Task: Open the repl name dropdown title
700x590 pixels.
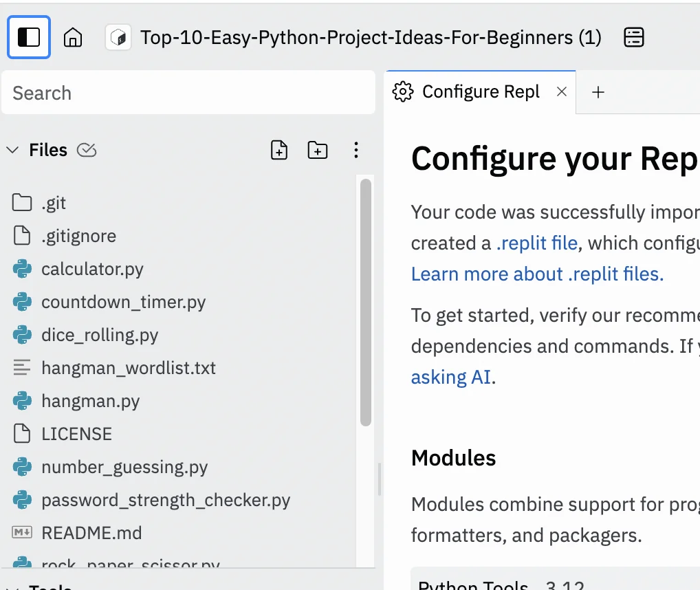Action: tap(371, 37)
